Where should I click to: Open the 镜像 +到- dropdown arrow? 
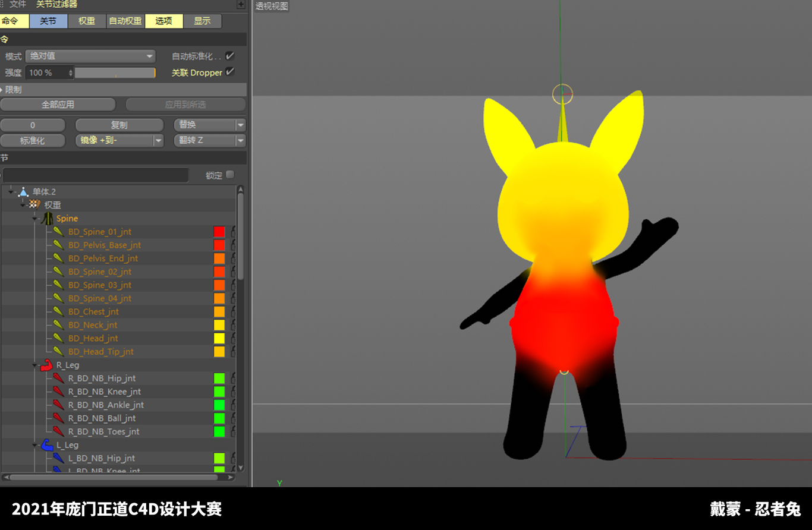pyautogui.click(x=158, y=141)
